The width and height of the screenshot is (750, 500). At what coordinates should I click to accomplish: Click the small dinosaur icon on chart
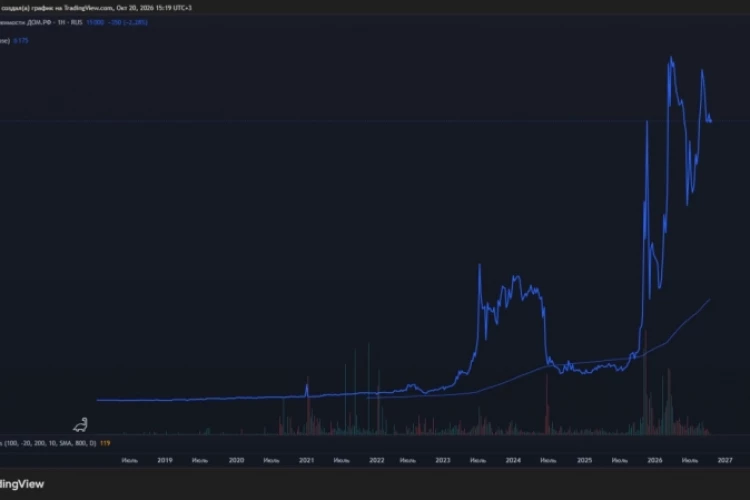pos(81,424)
